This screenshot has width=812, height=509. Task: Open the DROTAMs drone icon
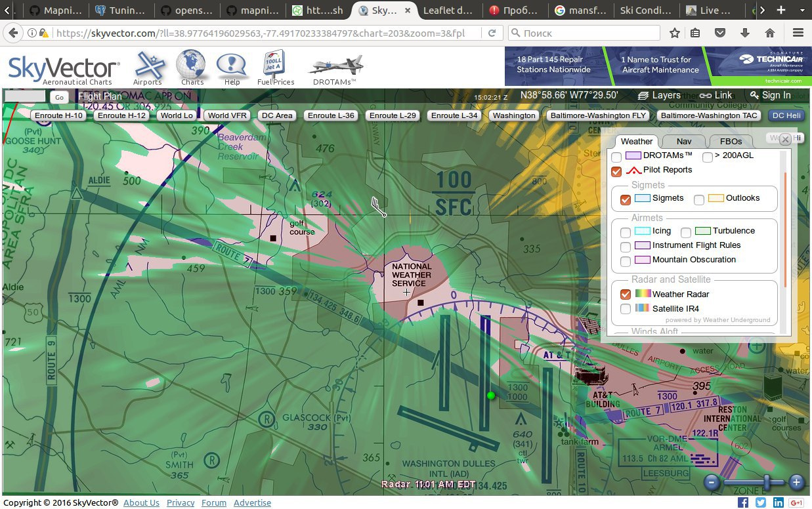335,68
